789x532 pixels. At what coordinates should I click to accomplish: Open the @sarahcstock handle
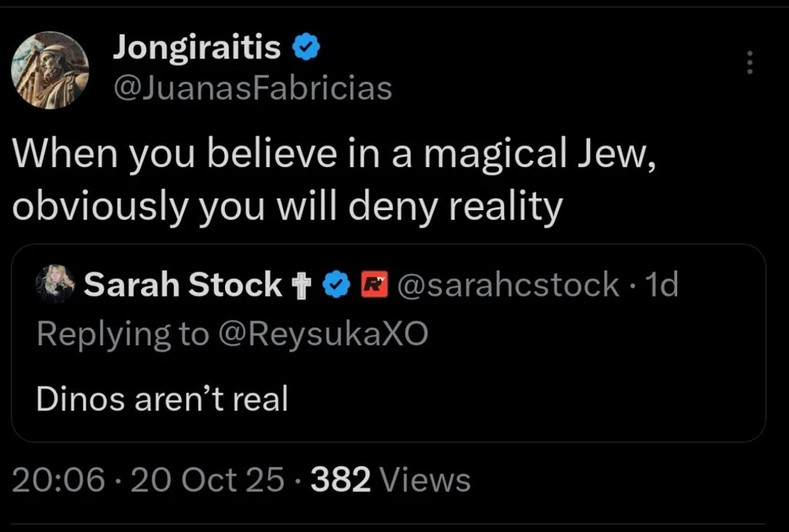click(507, 285)
